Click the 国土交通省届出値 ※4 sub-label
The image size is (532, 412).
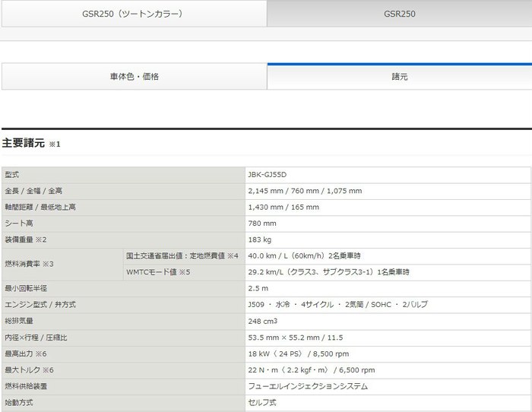pyautogui.click(x=182, y=255)
